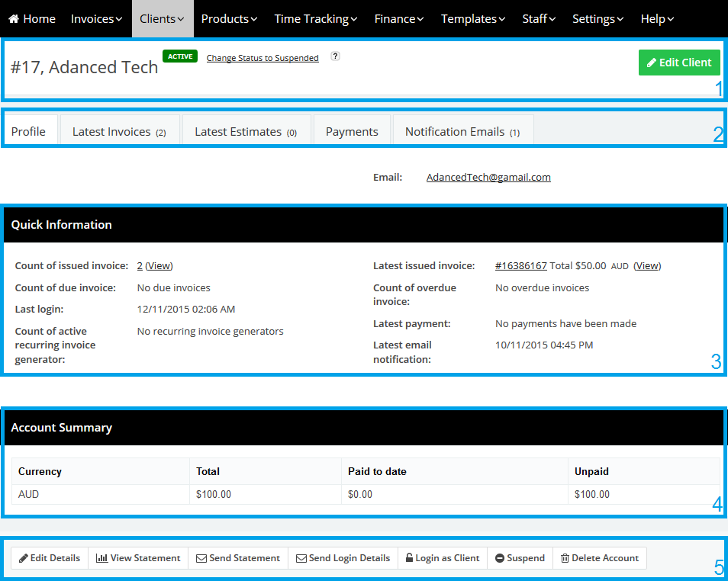The image size is (728, 581).
Task: Click Login as Client lock button
Action: tap(443, 558)
